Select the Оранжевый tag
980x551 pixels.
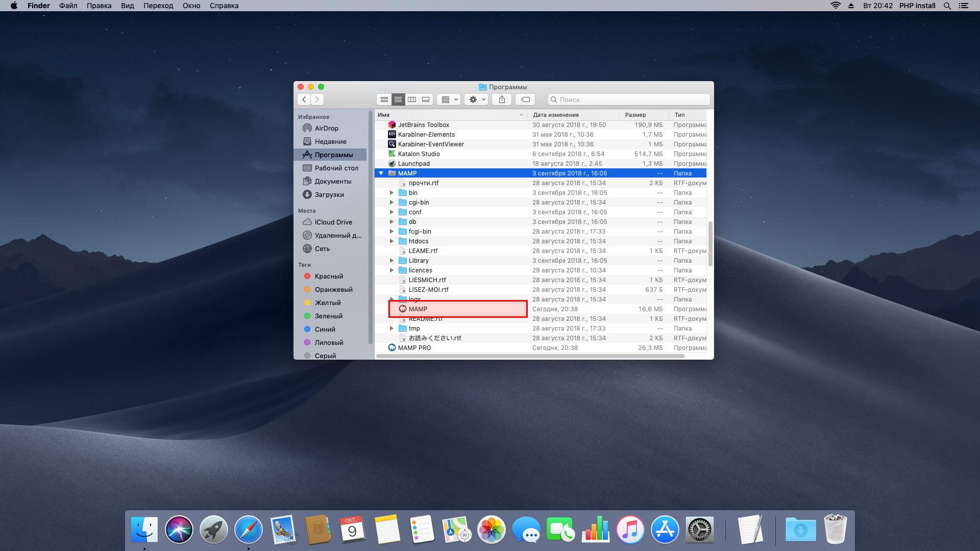pos(330,290)
